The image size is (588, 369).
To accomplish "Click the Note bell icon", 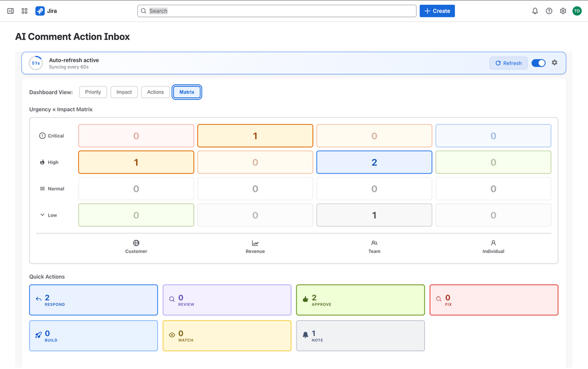I will tap(305, 335).
